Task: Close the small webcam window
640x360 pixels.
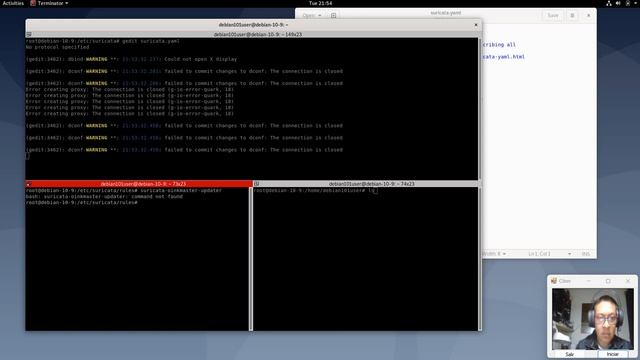Action: (x=628, y=281)
